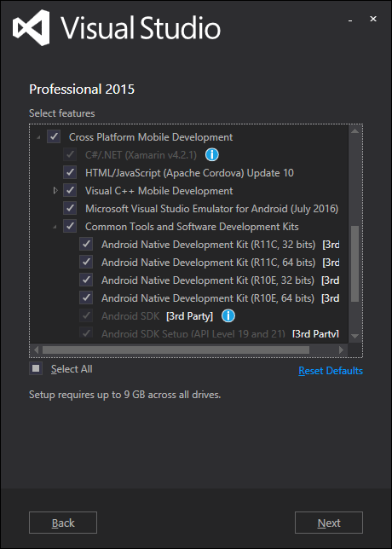Screen dimensions: 392x549
Task: Click the horizontal scroll right arrow
Action: [341, 350]
